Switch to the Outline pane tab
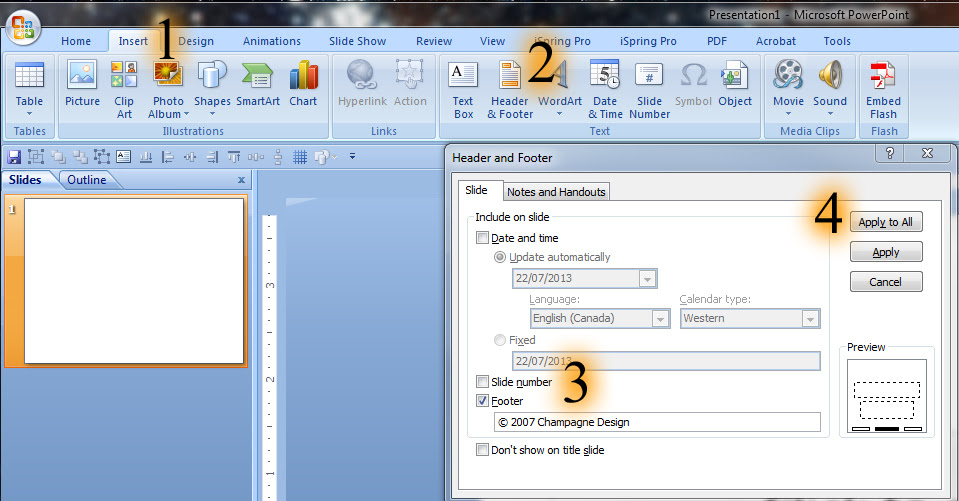This screenshot has height=501, width=959. [87, 180]
